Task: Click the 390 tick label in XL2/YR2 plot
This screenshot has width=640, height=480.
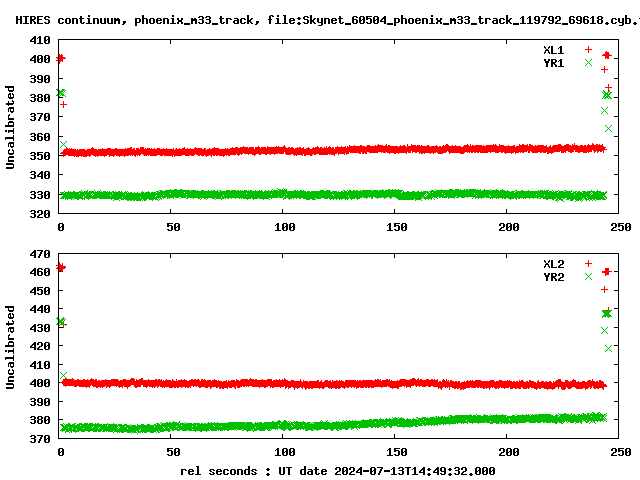Action: tap(40, 402)
